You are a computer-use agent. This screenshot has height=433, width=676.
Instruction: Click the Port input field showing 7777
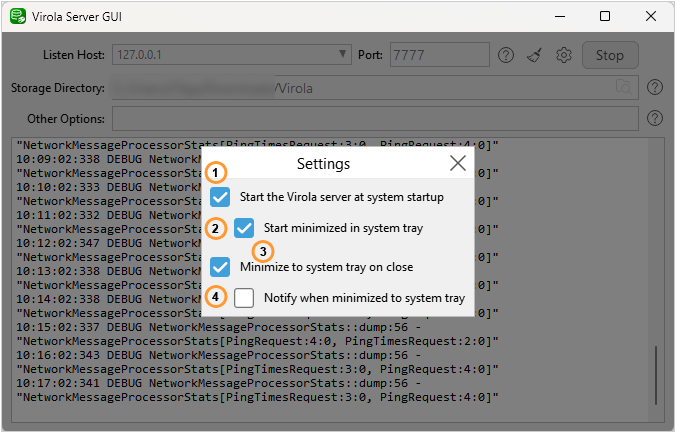click(x=440, y=55)
